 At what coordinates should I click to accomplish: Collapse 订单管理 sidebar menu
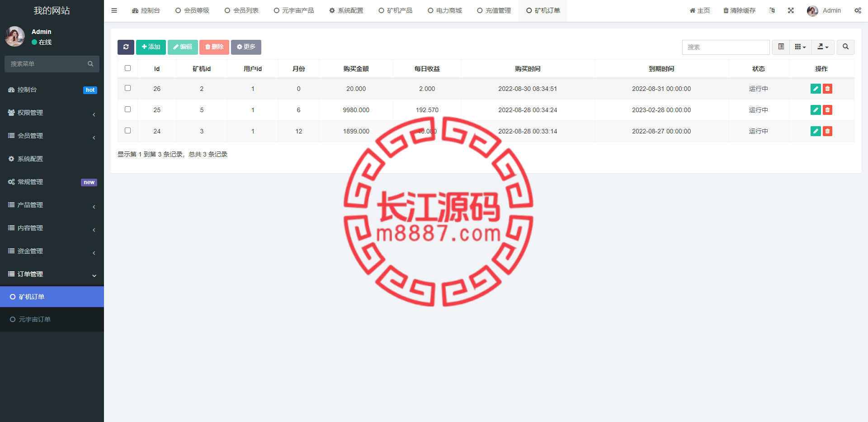click(x=52, y=274)
